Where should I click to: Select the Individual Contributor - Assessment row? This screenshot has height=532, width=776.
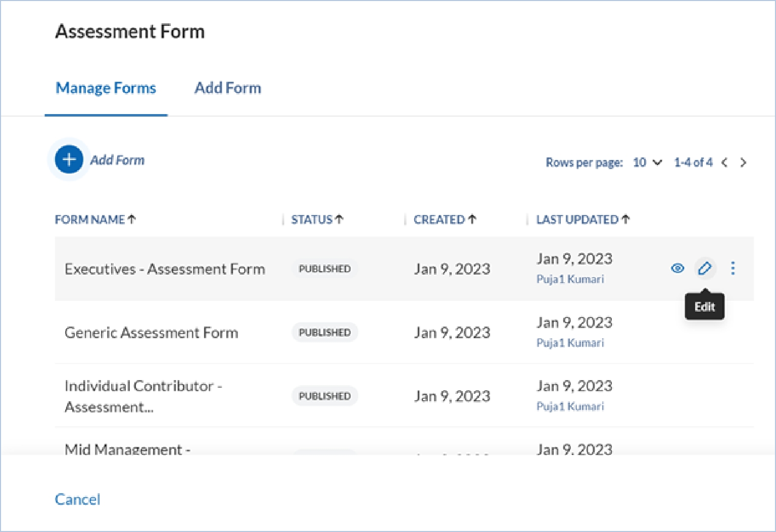coord(143,396)
